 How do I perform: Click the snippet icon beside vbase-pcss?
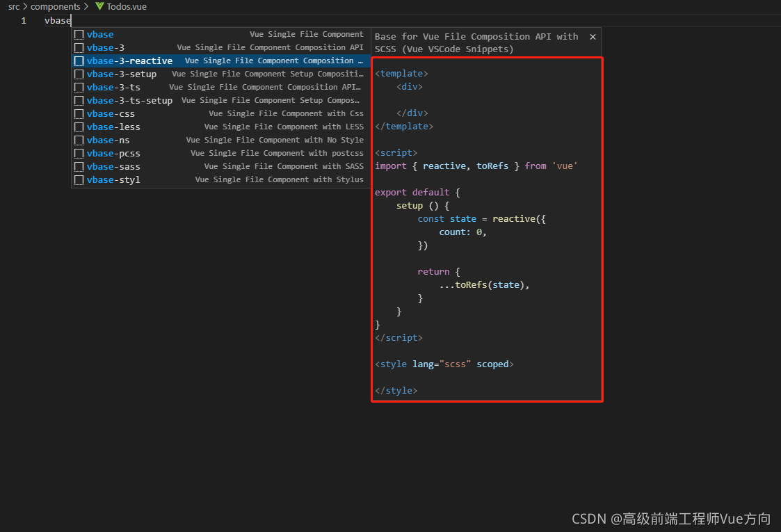pos(79,153)
